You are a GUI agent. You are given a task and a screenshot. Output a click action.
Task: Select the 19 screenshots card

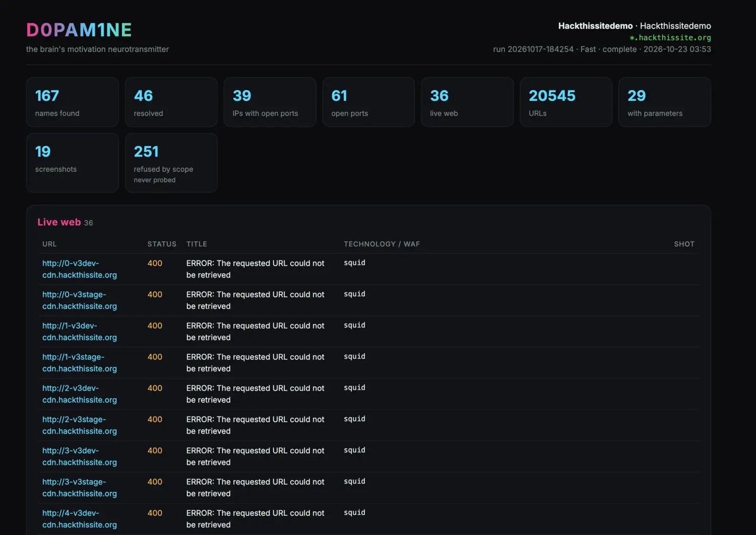[x=73, y=163]
